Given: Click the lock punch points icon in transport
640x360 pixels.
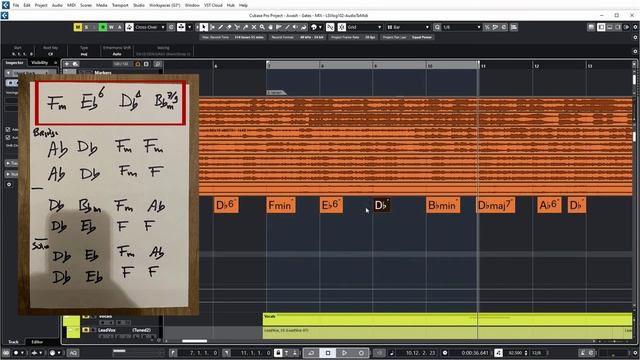Looking at the screenshot, I should (278, 353).
